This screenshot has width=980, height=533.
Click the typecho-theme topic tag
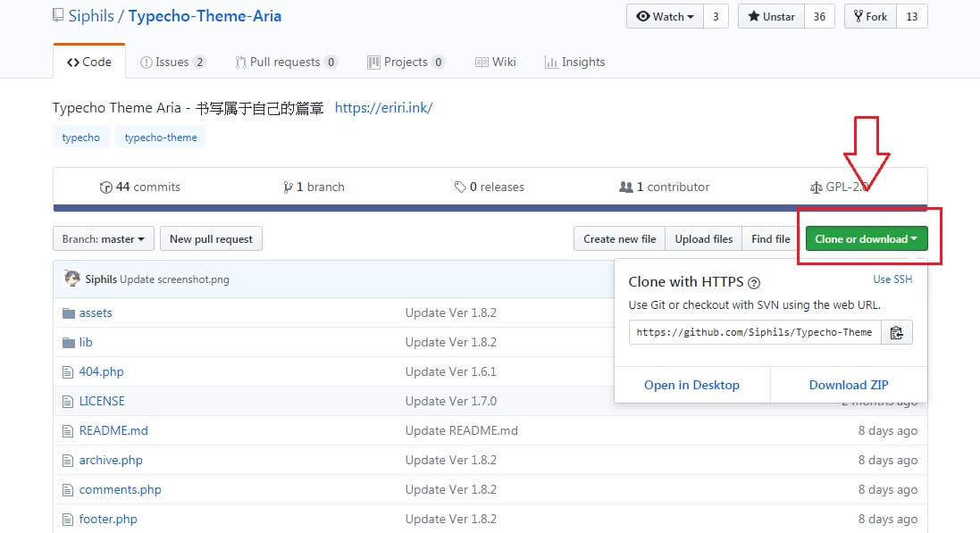(x=161, y=137)
